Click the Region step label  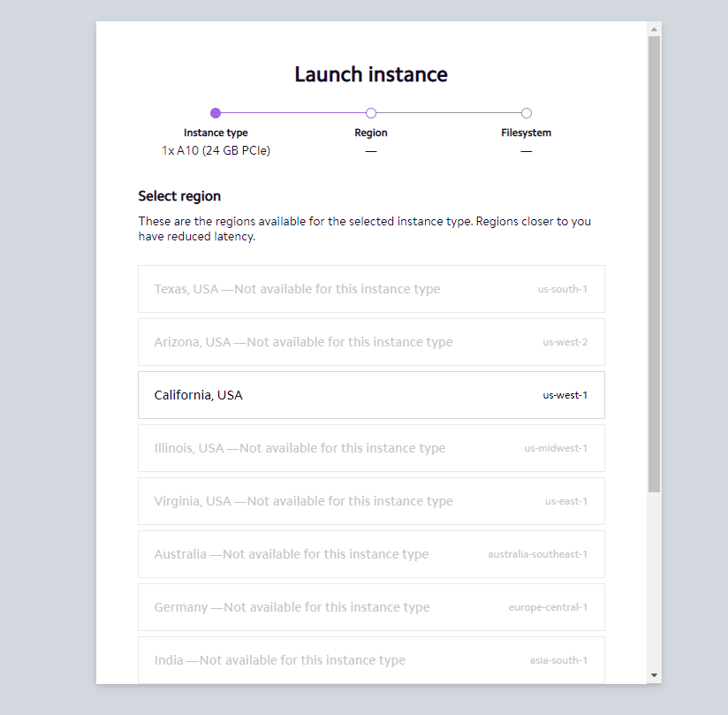(x=370, y=133)
